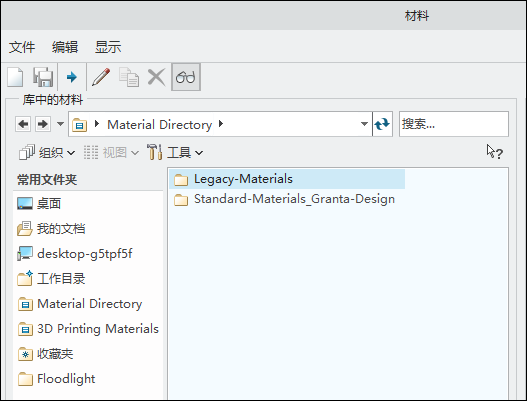527x401 pixels.
Task: Click the delete X icon in toolbar
Action: [x=156, y=77]
